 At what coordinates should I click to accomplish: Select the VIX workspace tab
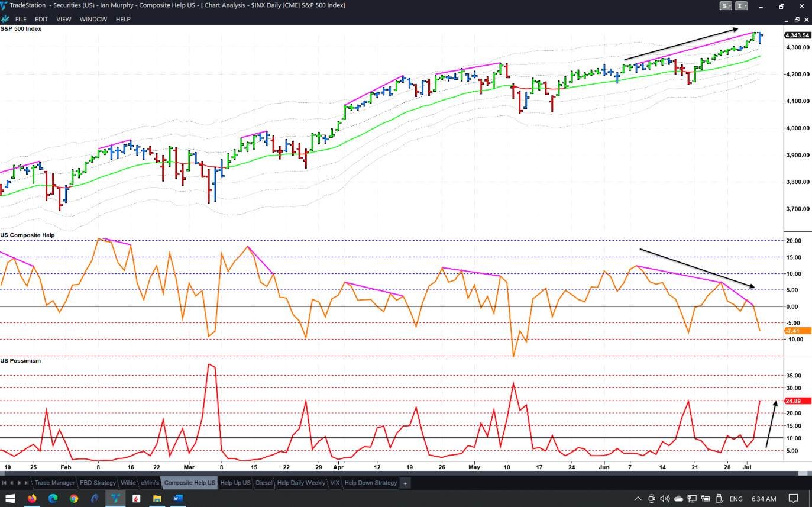pos(335,483)
